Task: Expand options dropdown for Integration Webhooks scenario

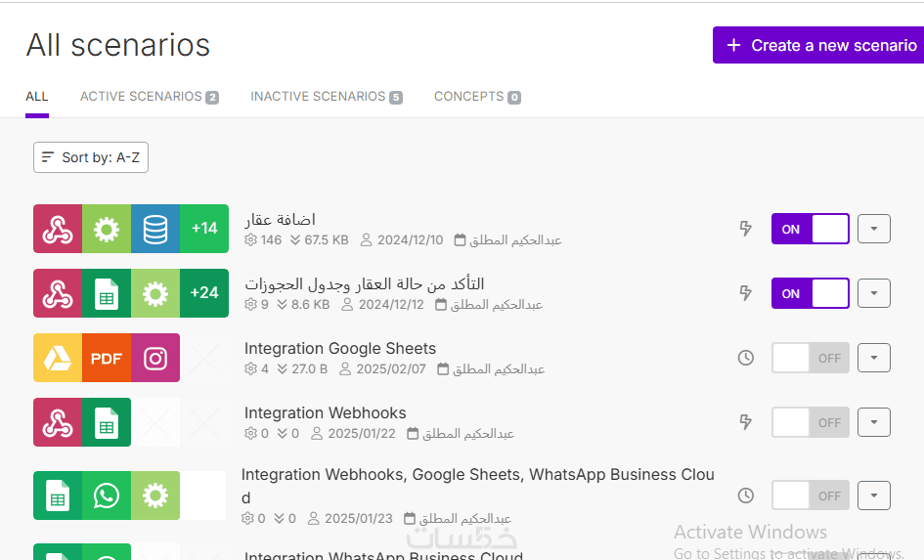Action: pyautogui.click(x=874, y=422)
